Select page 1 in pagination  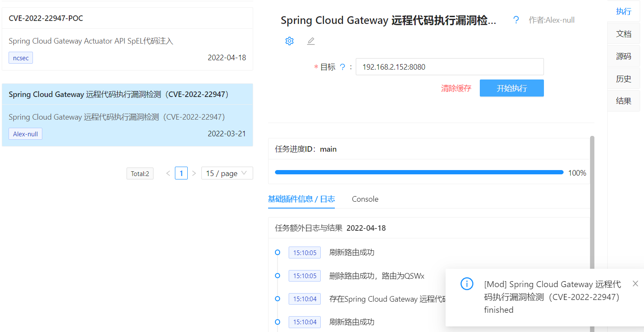tap(181, 173)
